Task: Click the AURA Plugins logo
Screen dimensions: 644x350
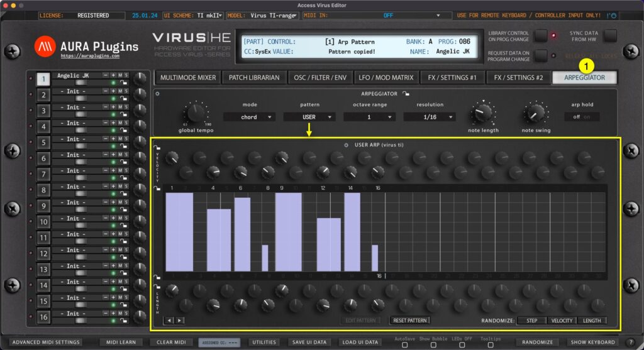Action: [x=45, y=46]
